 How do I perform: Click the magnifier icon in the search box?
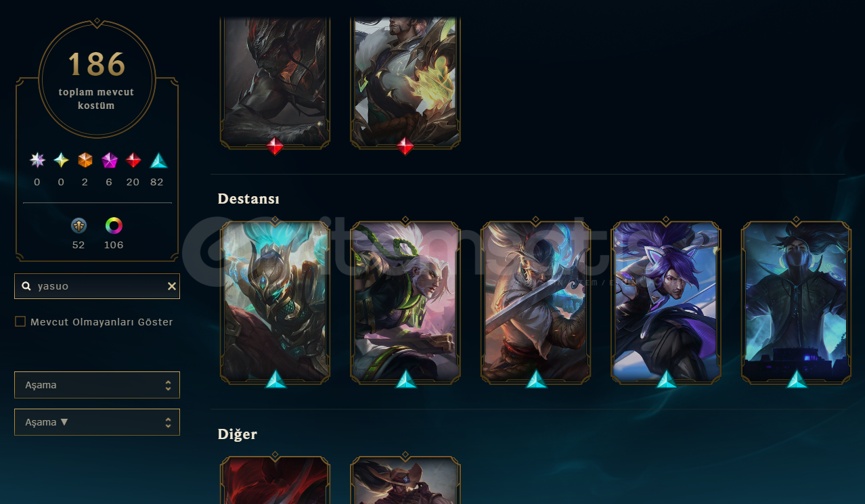(x=26, y=286)
